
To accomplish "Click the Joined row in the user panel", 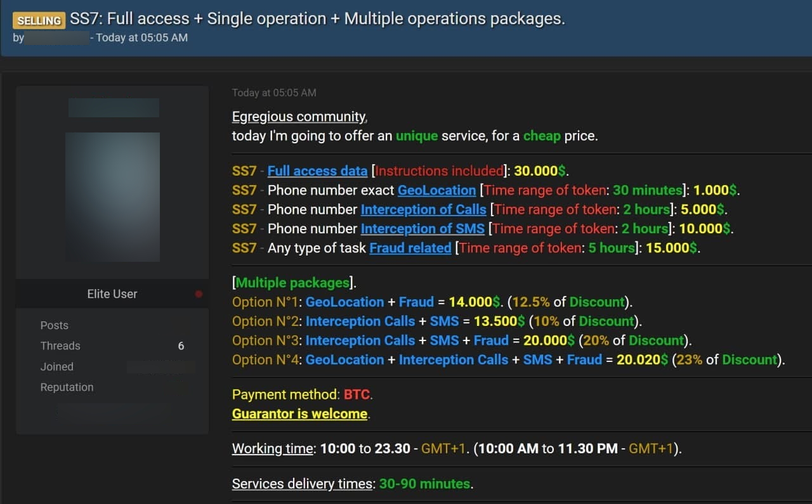I will [x=57, y=366].
